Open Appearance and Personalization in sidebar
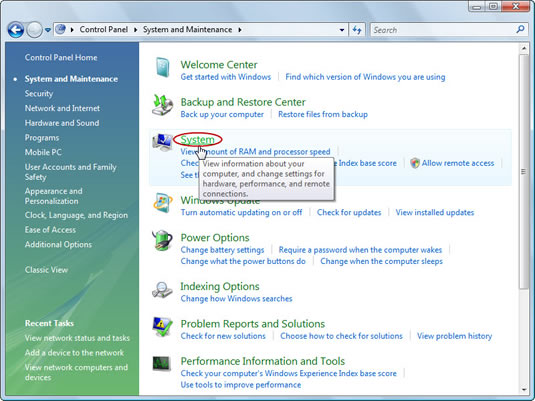The image size is (535, 401). (53, 196)
